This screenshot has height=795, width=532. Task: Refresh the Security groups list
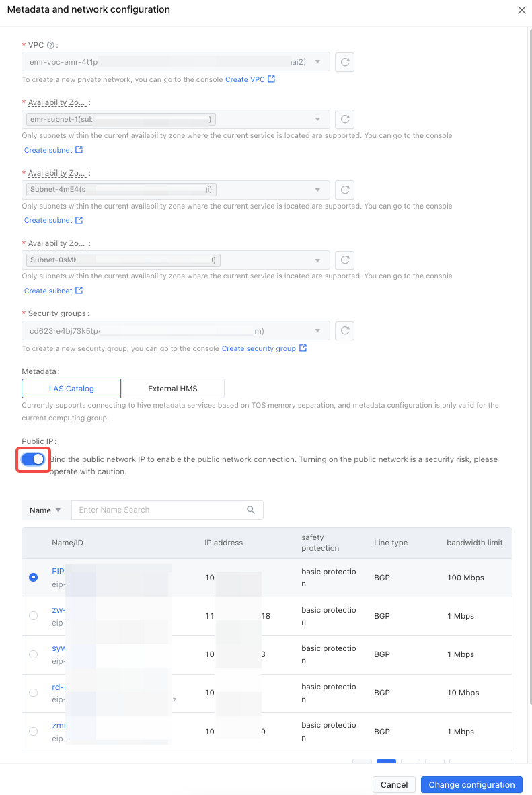pos(345,330)
